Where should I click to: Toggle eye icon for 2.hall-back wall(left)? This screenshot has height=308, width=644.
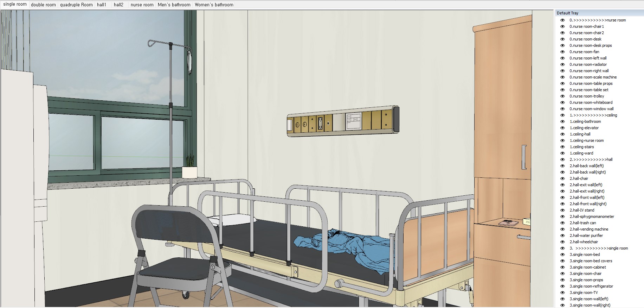coord(562,166)
